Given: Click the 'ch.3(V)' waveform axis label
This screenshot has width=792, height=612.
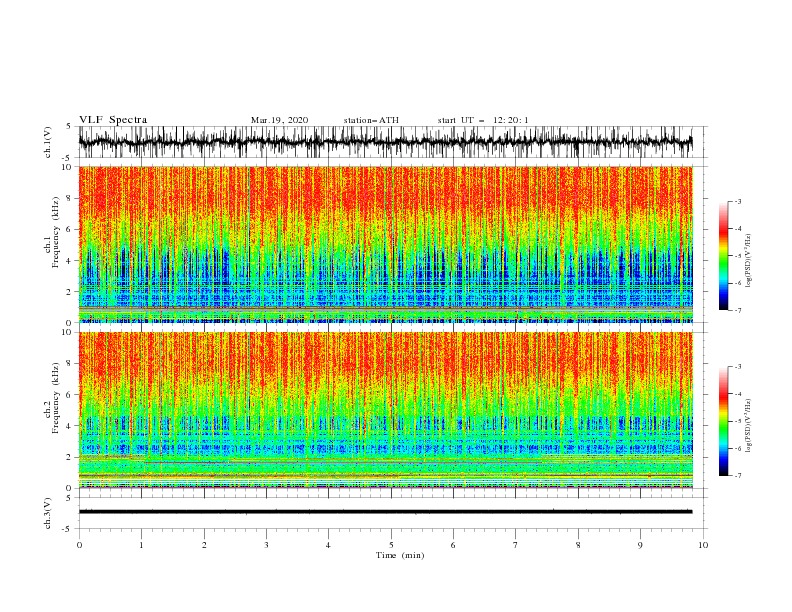Looking at the screenshot, I should pyautogui.click(x=48, y=513).
